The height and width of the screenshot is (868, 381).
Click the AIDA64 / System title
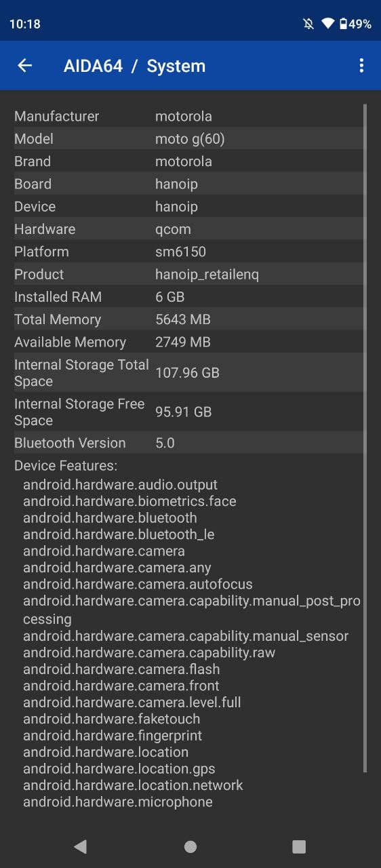coord(134,66)
